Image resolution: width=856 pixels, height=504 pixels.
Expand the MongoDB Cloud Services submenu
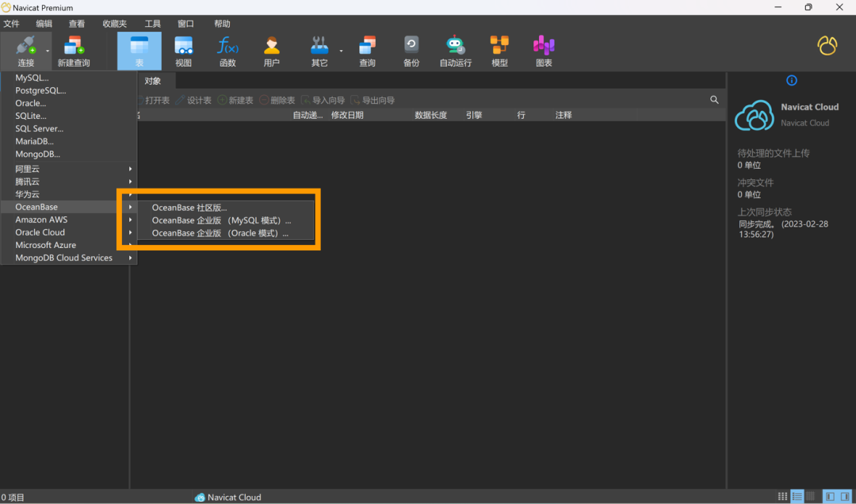tap(69, 258)
